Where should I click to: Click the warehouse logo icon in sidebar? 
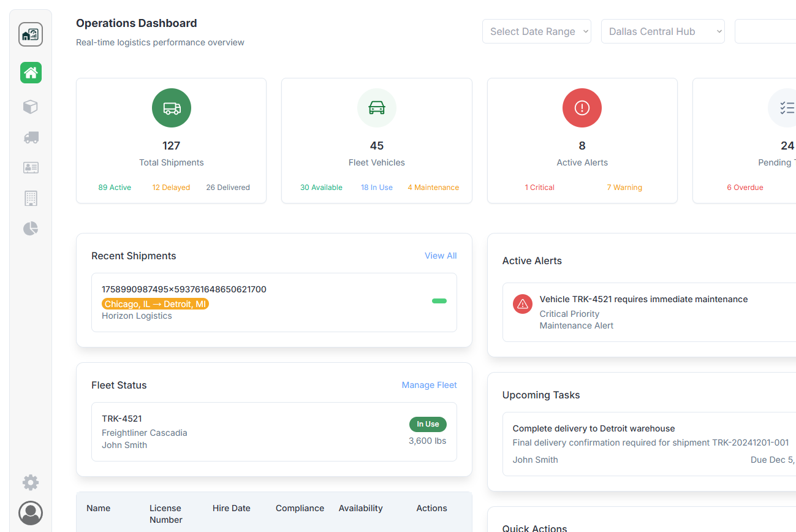point(31,34)
